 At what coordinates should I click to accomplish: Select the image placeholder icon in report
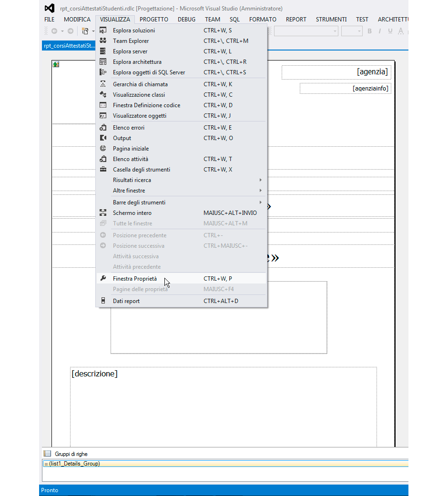56,64
